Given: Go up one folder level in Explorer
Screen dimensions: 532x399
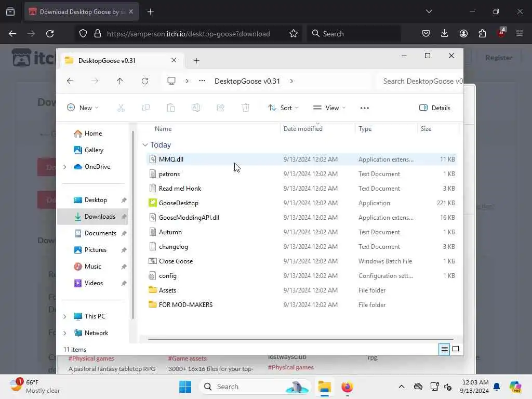Looking at the screenshot, I should pyautogui.click(x=120, y=81).
